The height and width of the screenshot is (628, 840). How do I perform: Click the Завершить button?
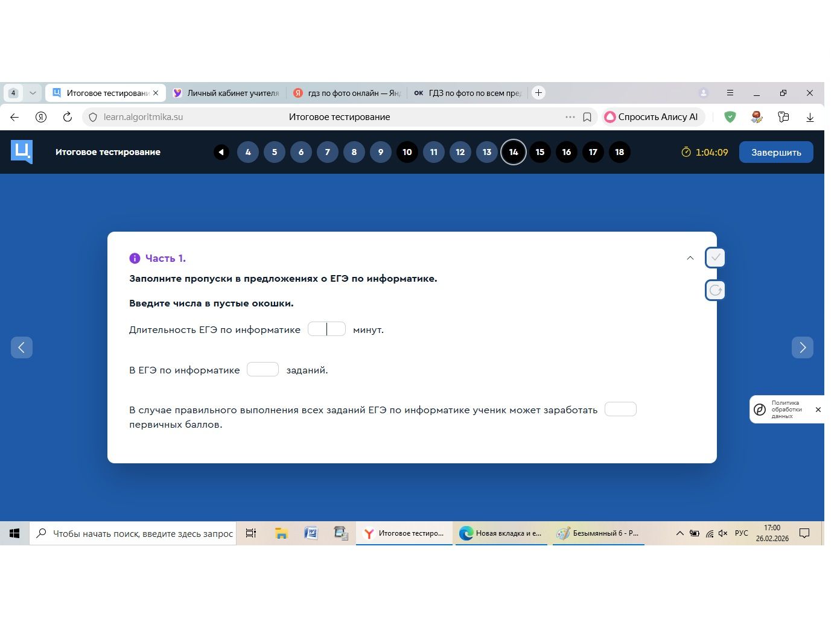pos(776,152)
